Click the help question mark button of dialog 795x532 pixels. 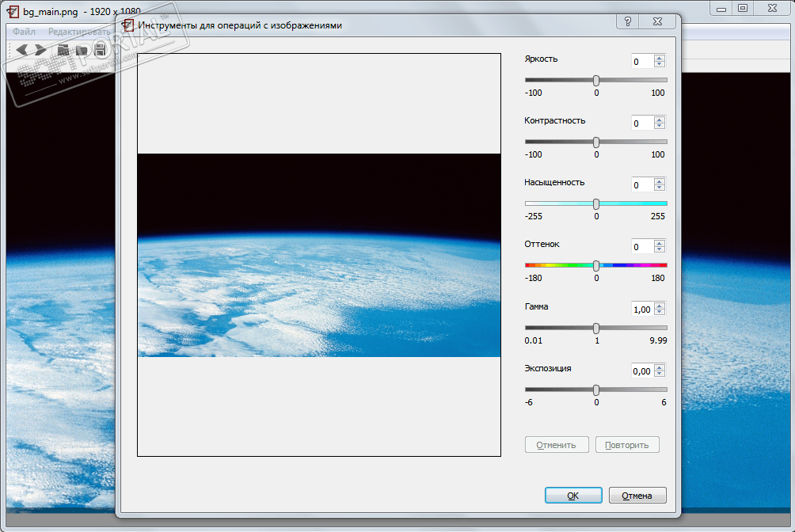(628, 21)
